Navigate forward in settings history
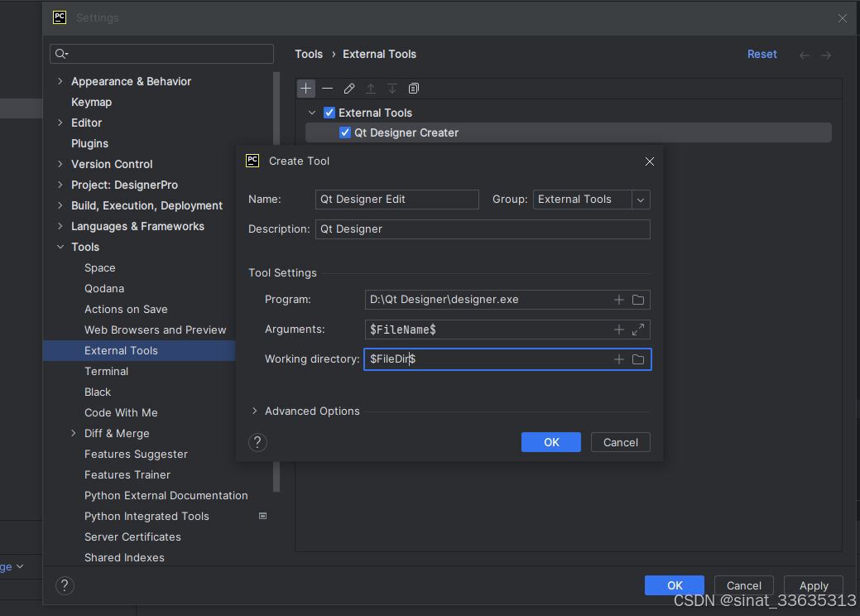860x616 pixels. pos(826,55)
